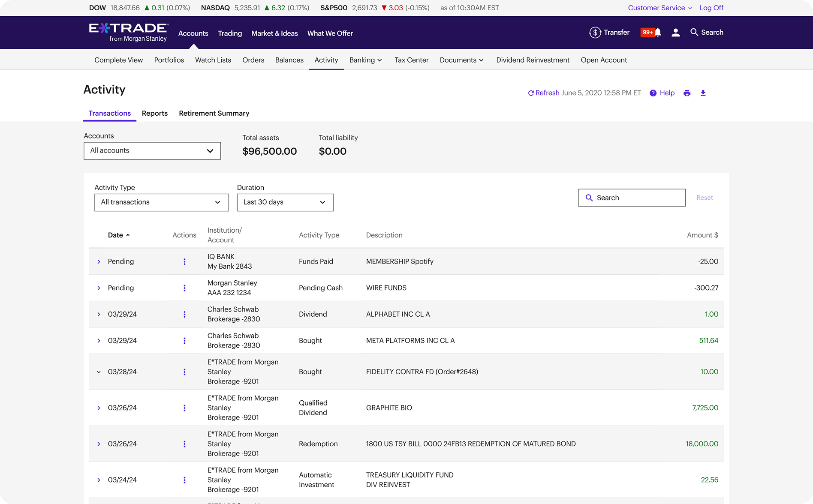
Task: Collapse the FIDELITY CONTRA FD row
Action: pos(99,372)
